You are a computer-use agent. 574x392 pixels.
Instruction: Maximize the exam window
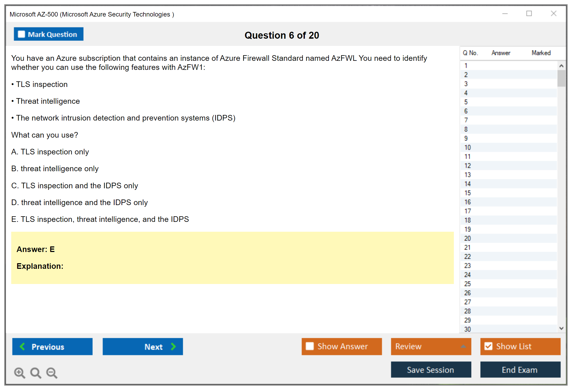529,14
